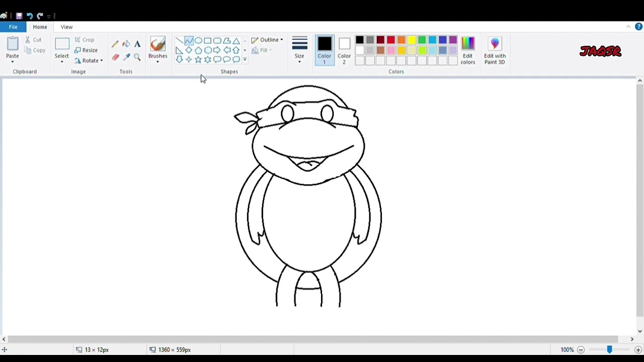Open the File menu
644x362 pixels.
point(13,27)
